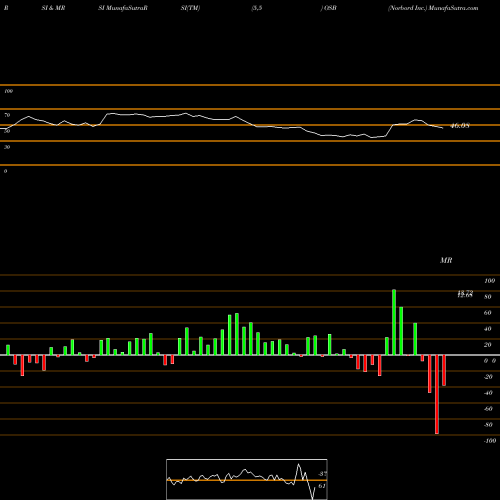Click the -40 label on the MR axis
500x500 pixels.
(x=488, y=393)
